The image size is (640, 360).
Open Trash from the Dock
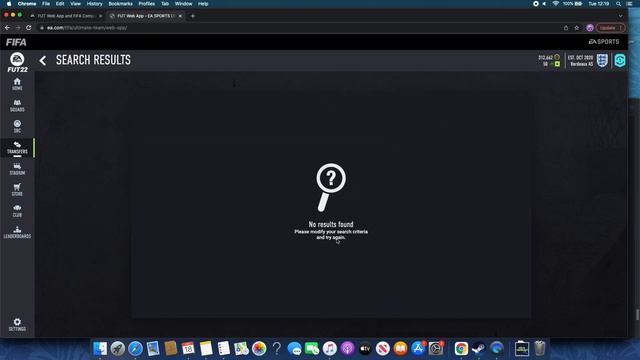pos(540,348)
